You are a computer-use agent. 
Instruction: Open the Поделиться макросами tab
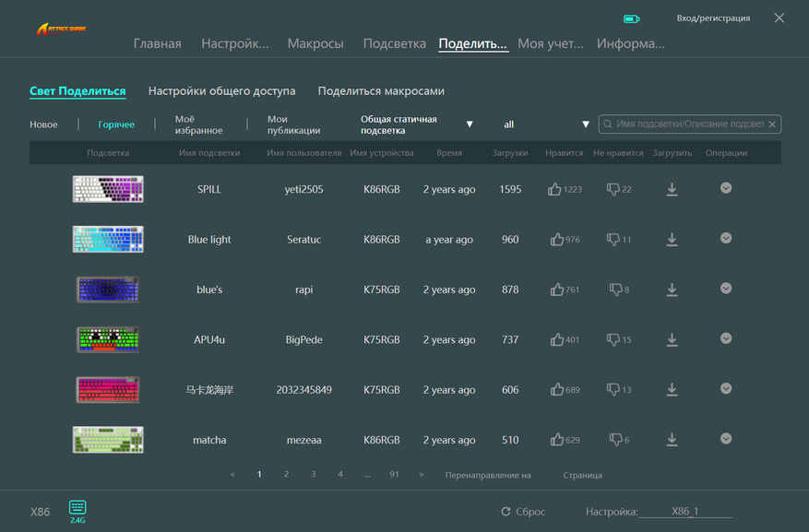tap(381, 90)
